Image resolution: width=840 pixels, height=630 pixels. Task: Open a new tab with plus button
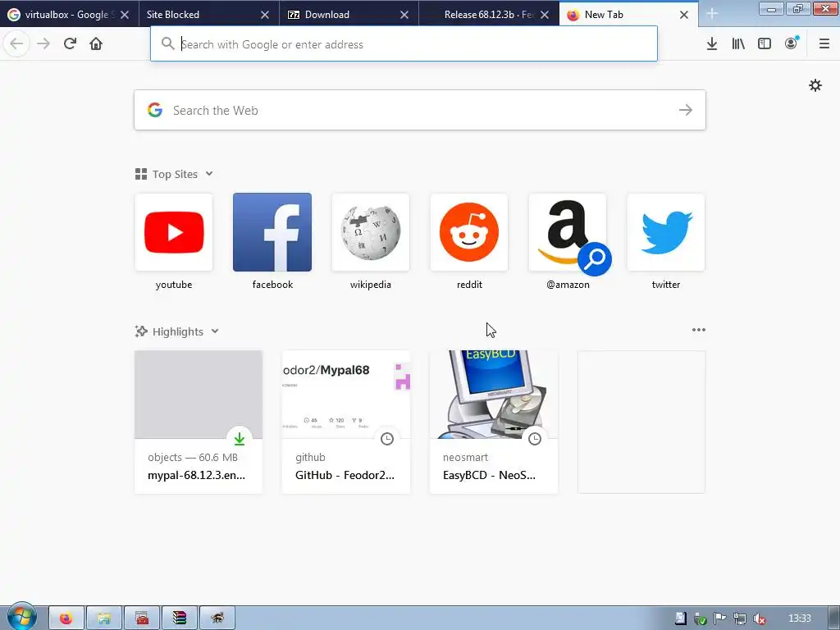(x=712, y=14)
